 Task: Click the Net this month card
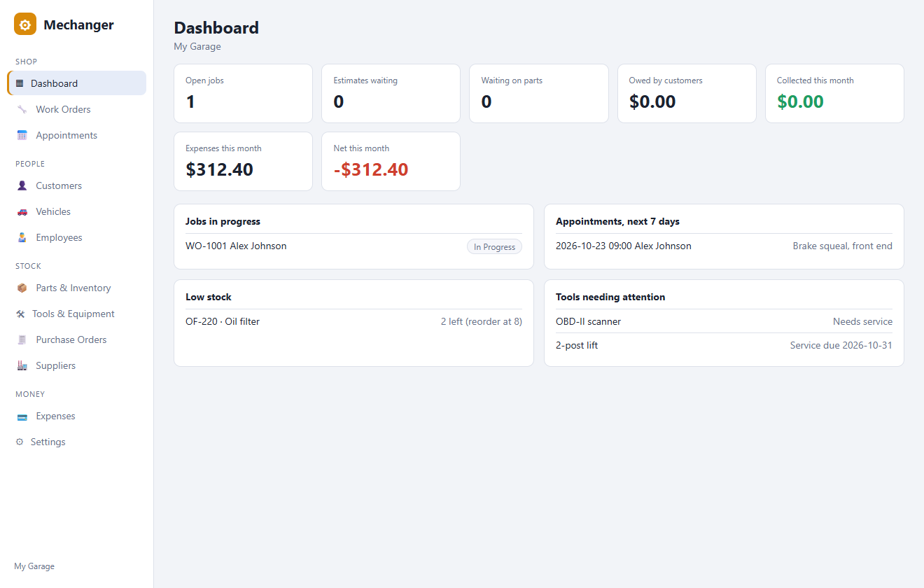tap(391, 162)
